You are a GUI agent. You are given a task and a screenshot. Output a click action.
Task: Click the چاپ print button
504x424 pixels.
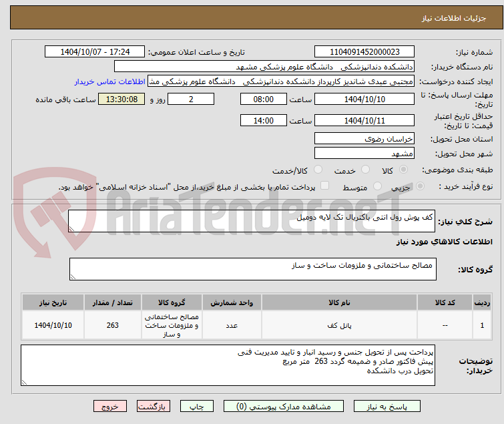197,407
